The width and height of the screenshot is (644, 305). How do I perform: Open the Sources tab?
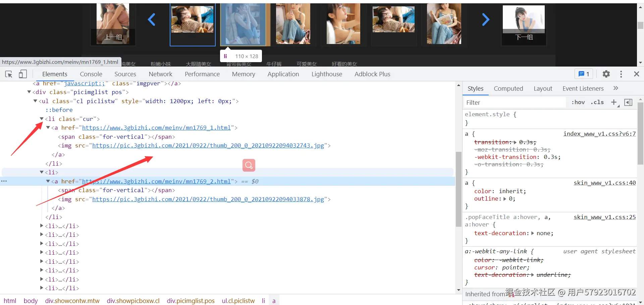[125, 74]
